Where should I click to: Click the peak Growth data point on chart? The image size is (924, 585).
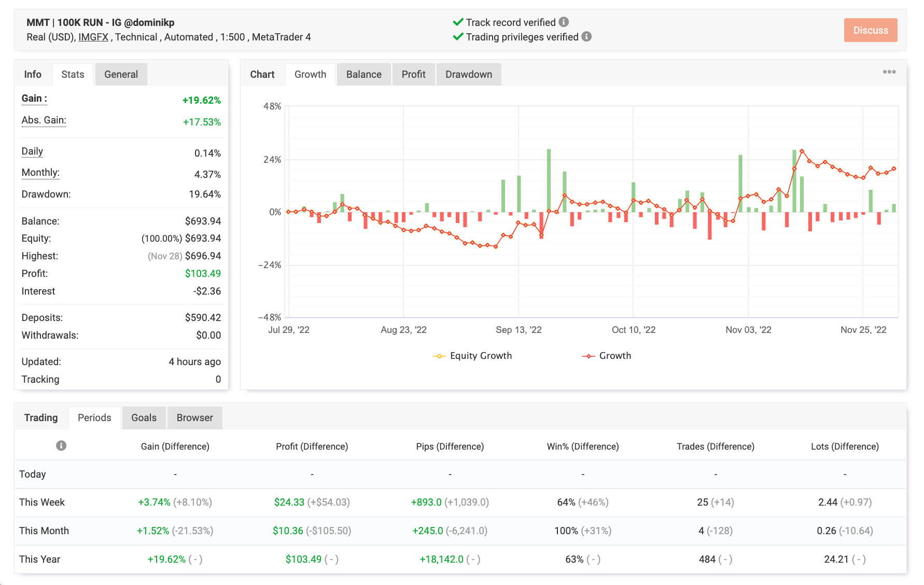point(802,151)
